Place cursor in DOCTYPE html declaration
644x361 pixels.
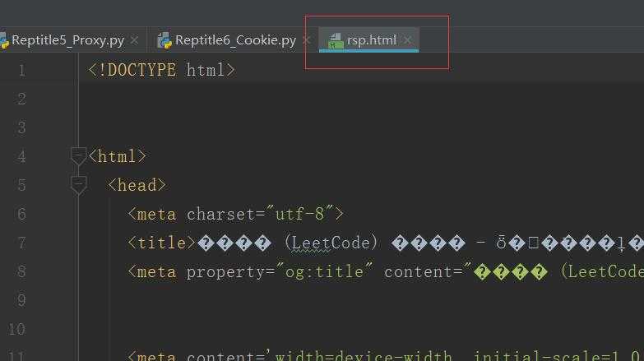162,70
